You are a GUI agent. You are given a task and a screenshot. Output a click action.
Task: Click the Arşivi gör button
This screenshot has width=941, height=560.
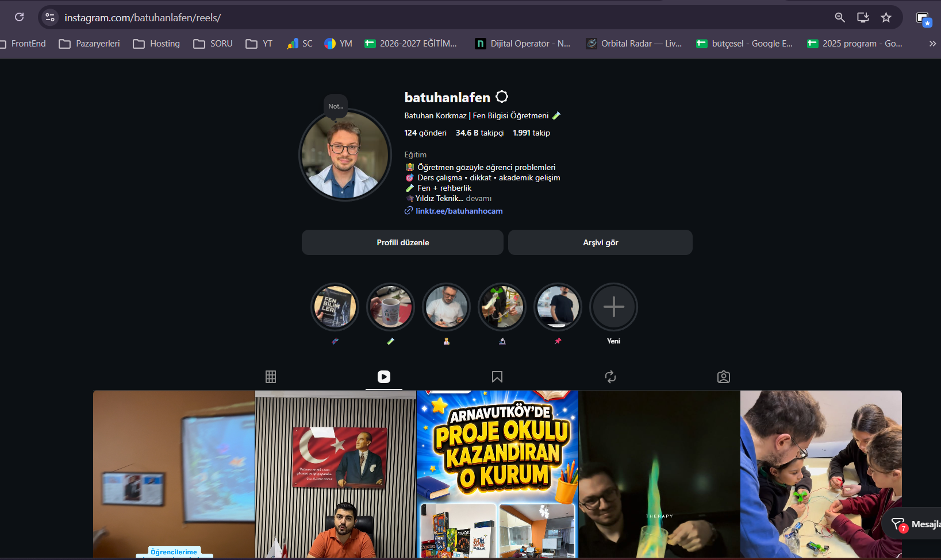pyautogui.click(x=600, y=242)
